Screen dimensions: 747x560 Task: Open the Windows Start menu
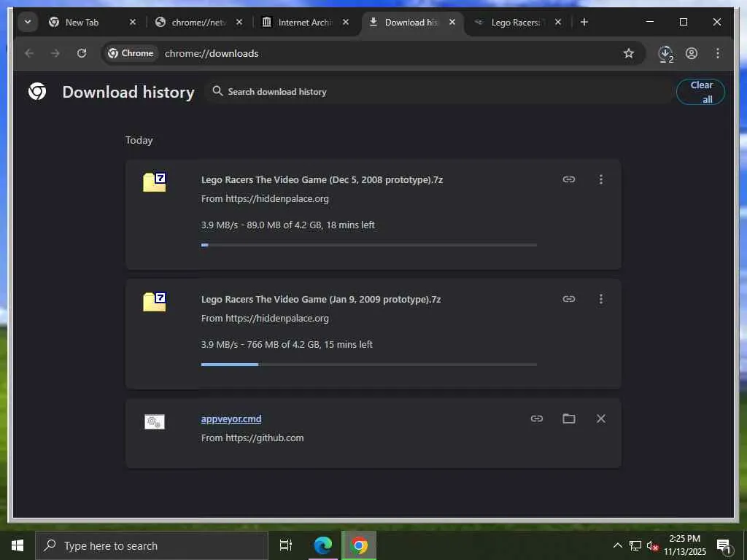click(x=18, y=545)
